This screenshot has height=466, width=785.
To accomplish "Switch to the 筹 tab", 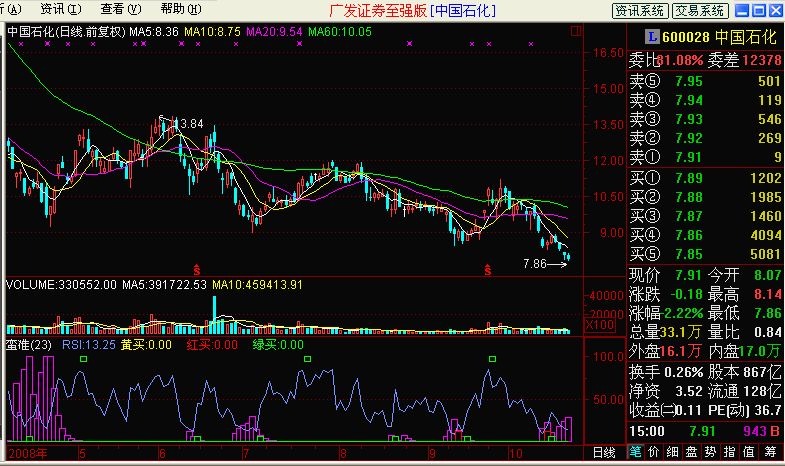I will click(x=770, y=452).
